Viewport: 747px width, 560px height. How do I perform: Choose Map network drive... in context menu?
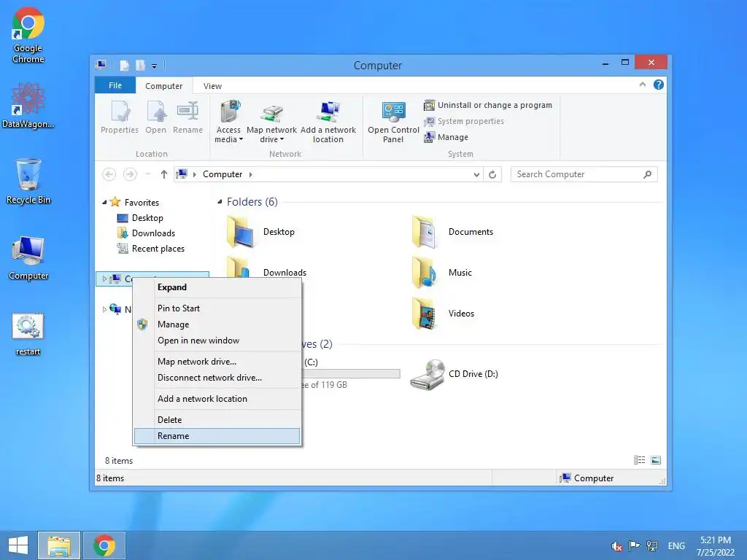(217, 362)
